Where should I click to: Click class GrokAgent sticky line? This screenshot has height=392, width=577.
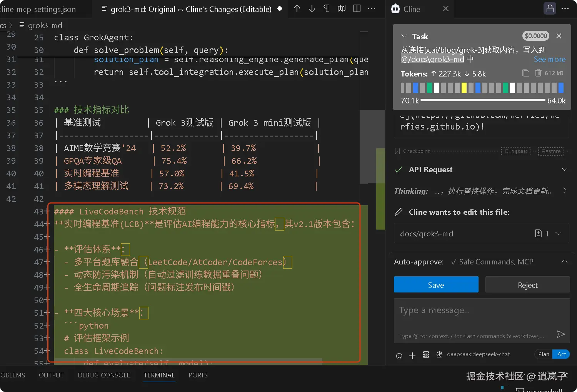click(x=93, y=37)
